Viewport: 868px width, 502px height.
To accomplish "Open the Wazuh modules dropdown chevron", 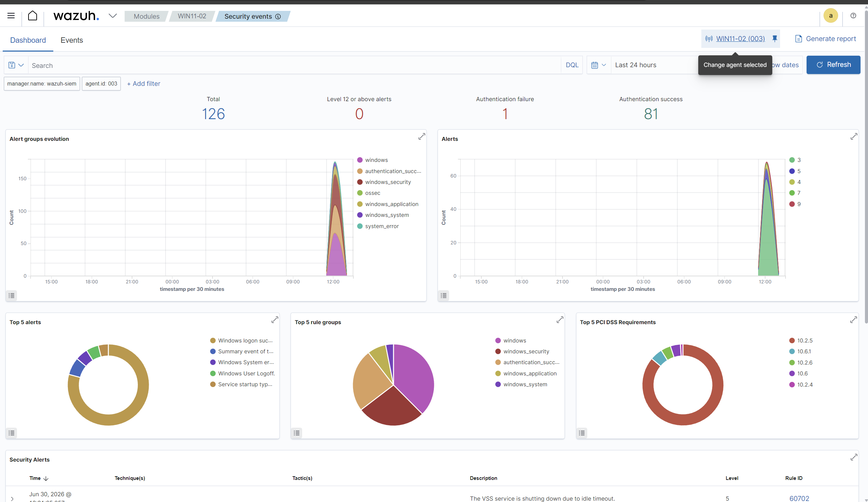I will click(113, 16).
